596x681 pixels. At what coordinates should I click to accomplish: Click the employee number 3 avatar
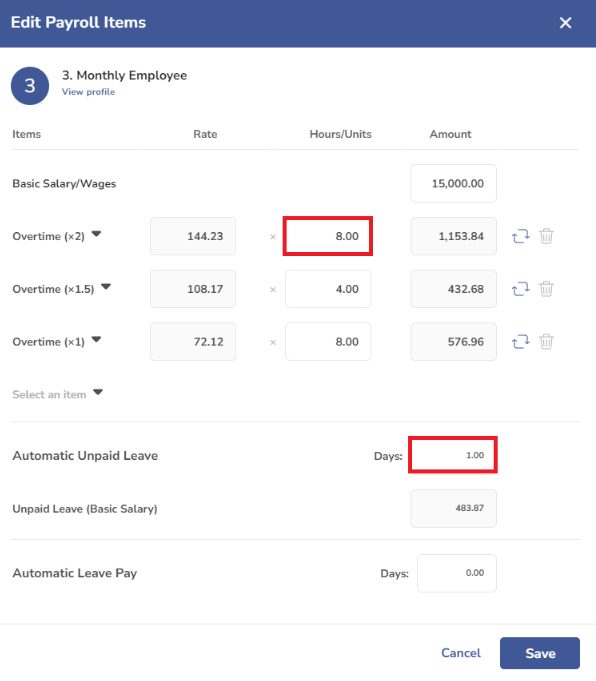(30, 86)
